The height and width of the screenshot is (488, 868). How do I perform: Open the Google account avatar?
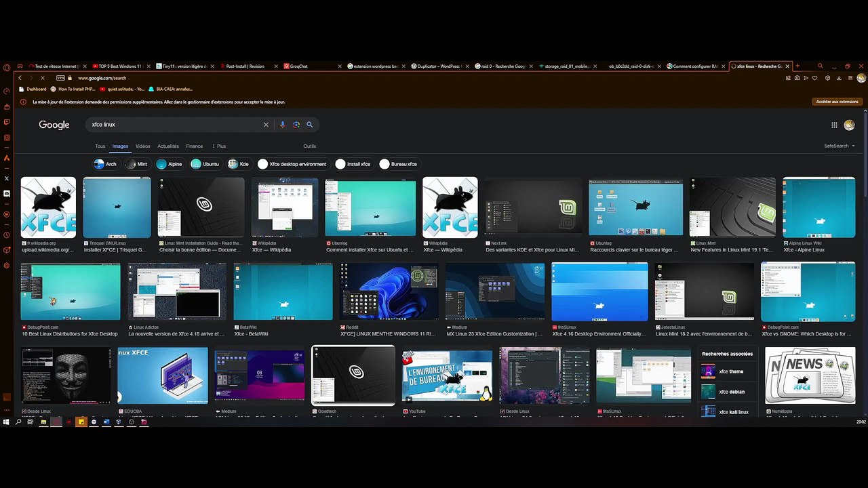(x=849, y=125)
